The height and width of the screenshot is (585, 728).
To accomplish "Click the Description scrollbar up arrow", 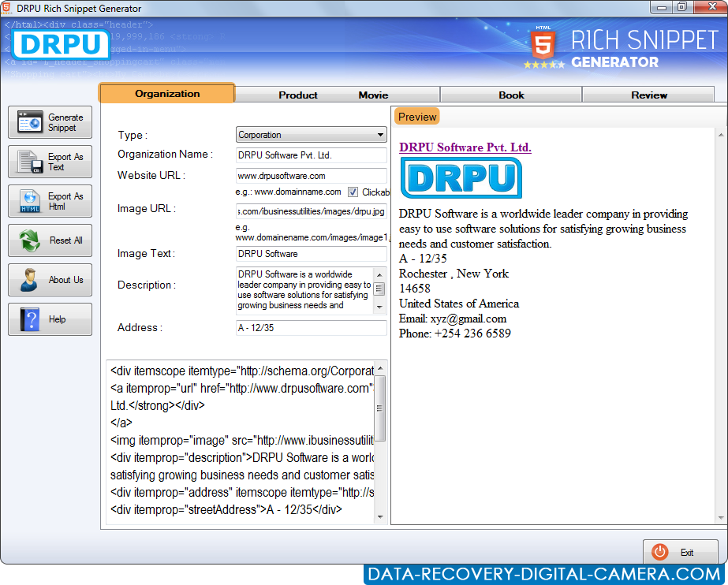I will point(379,274).
